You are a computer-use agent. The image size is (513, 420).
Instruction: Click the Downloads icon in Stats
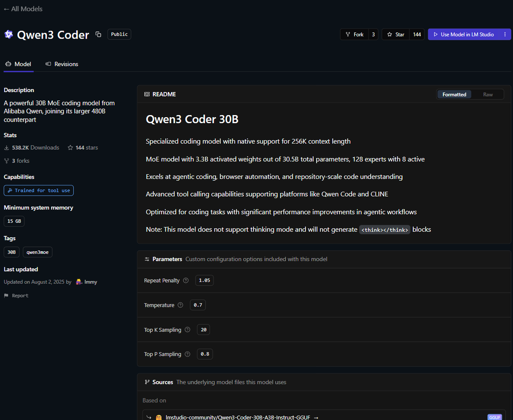[x=7, y=148]
